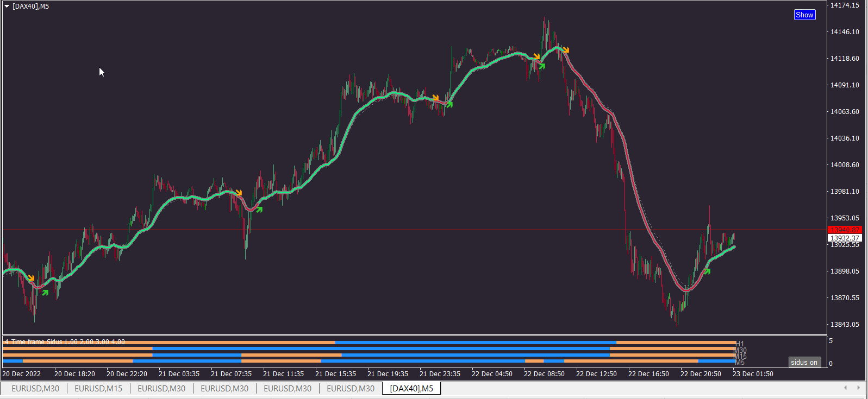Click the M5 timeframe label in indicator panel
868x399 pixels.
click(x=740, y=362)
